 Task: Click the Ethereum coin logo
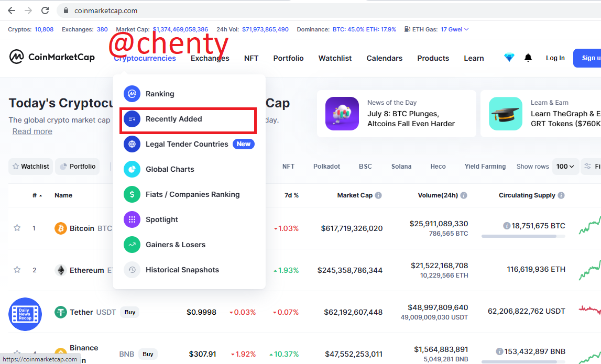point(61,270)
